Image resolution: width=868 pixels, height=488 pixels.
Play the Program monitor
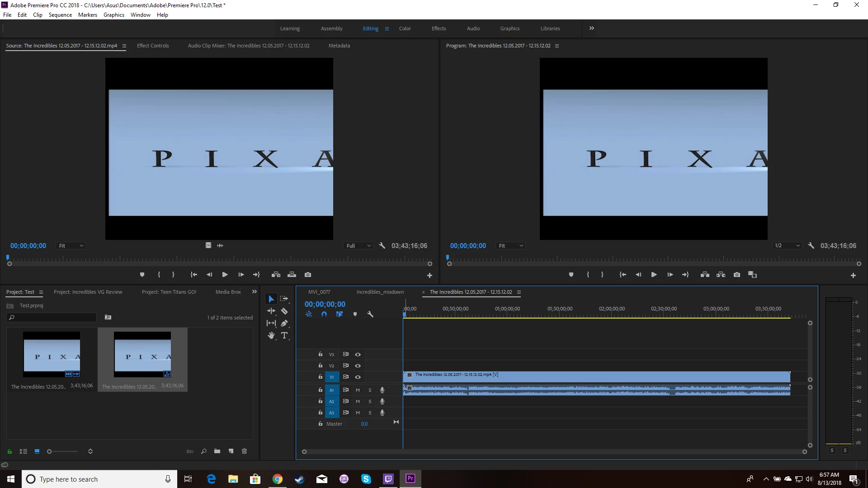pyautogui.click(x=654, y=275)
